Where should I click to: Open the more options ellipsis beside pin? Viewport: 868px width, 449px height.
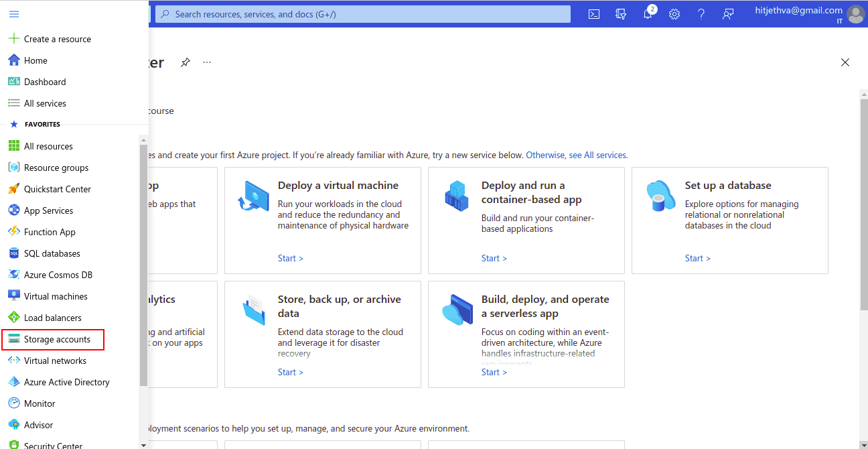(x=207, y=62)
